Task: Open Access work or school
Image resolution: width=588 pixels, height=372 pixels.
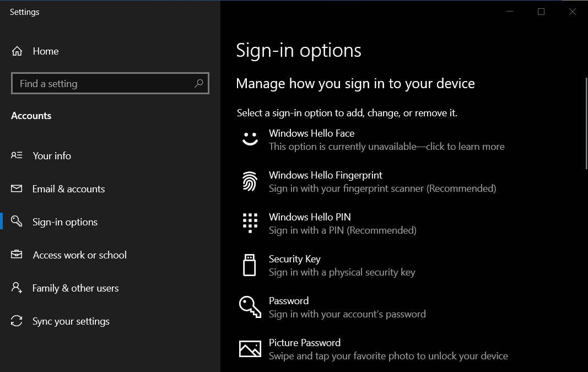Action: pyautogui.click(x=110, y=255)
